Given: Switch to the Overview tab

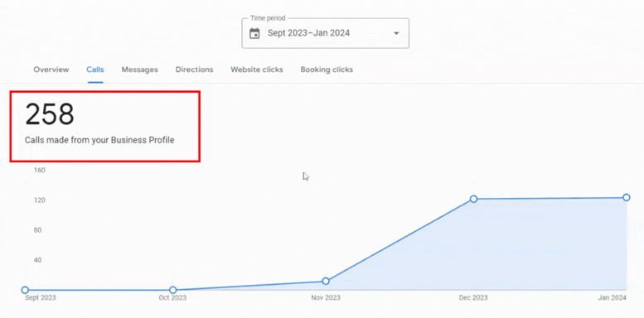Looking at the screenshot, I should (x=51, y=70).
